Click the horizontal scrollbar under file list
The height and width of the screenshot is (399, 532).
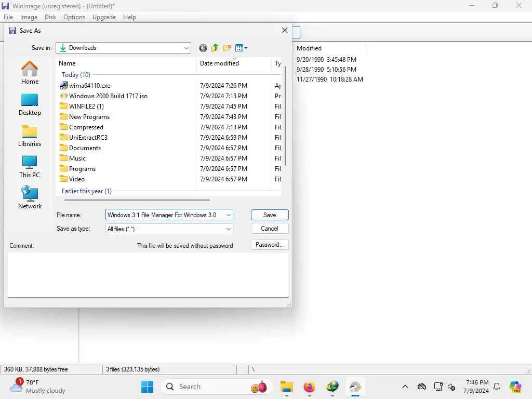(x=137, y=200)
